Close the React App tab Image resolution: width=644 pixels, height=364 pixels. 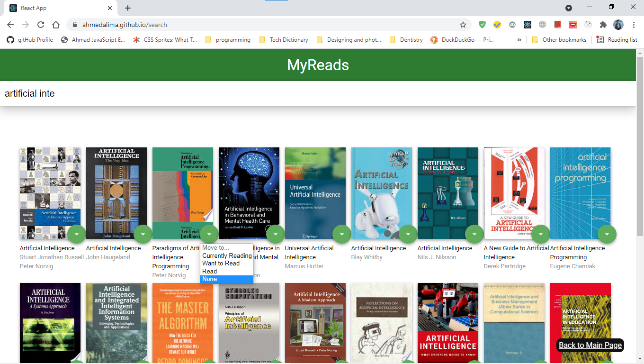point(110,8)
